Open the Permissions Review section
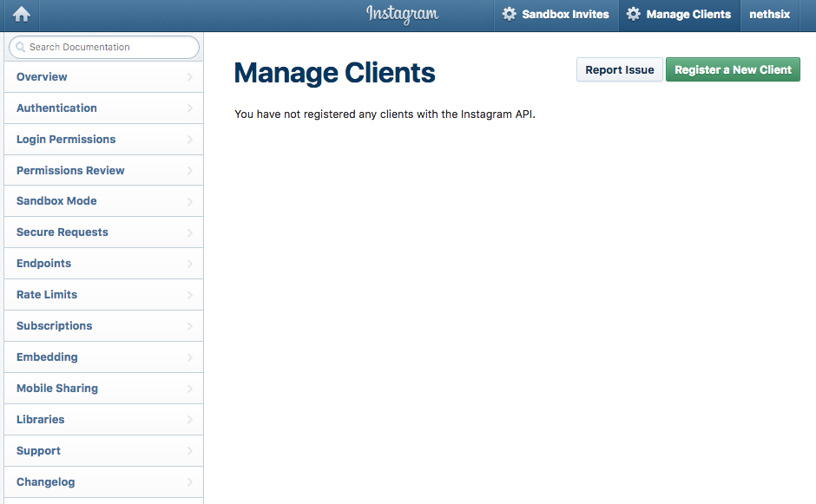 (x=103, y=171)
